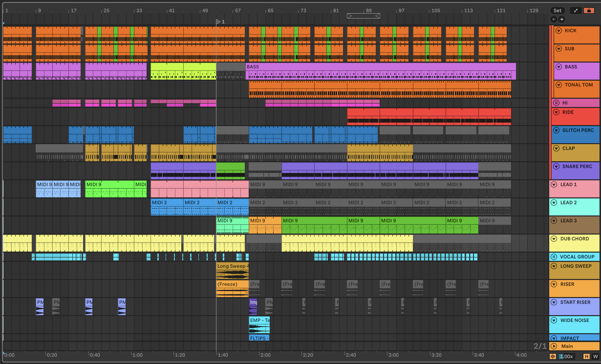This screenshot has height=364, width=601.
Task: Toggle the optimize waveform display icon
Action: [553, 356]
